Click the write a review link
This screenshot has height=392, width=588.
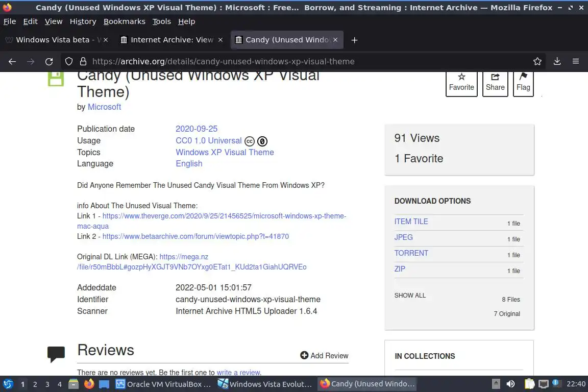pyautogui.click(x=238, y=373)
